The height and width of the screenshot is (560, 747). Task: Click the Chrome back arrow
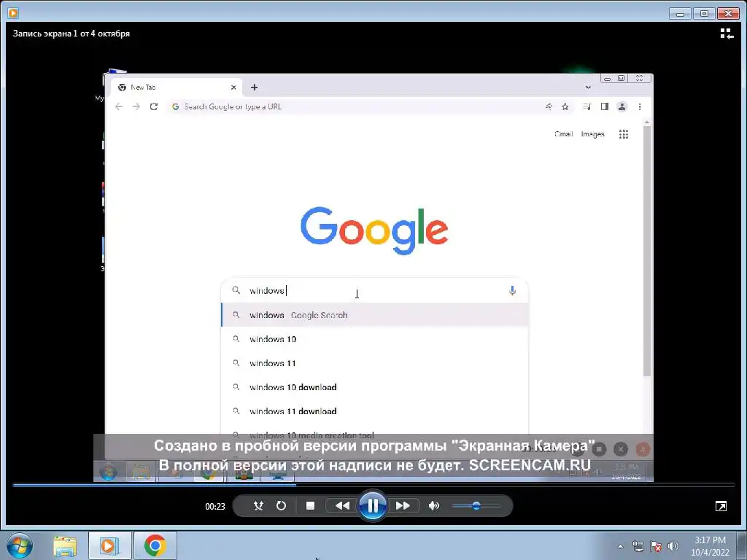click(x=119, y=106)
